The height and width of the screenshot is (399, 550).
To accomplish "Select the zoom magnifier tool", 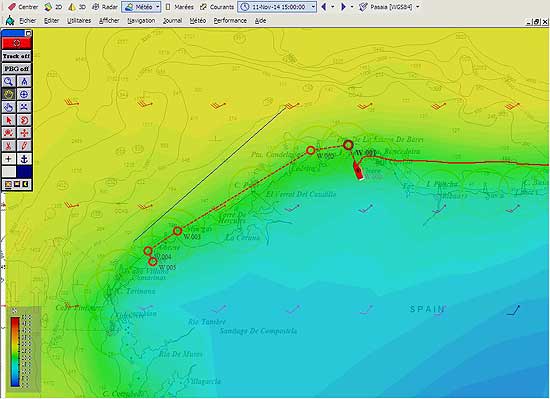I will [x=9, y=81].
